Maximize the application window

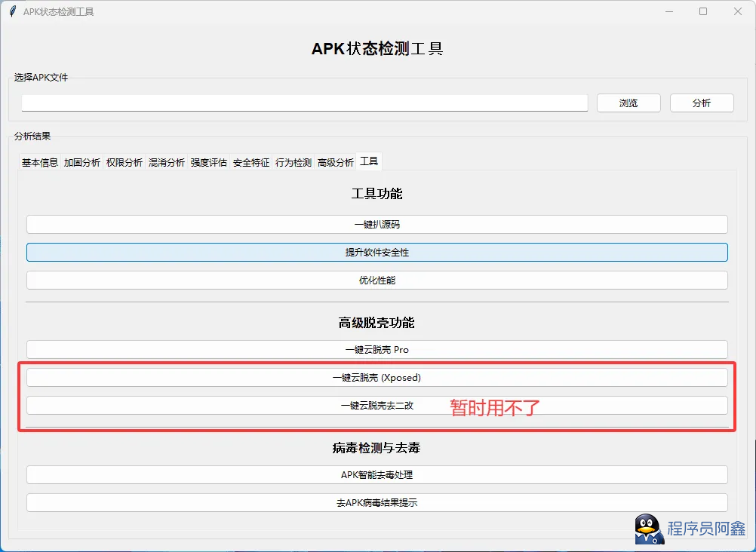click(703, 11)
